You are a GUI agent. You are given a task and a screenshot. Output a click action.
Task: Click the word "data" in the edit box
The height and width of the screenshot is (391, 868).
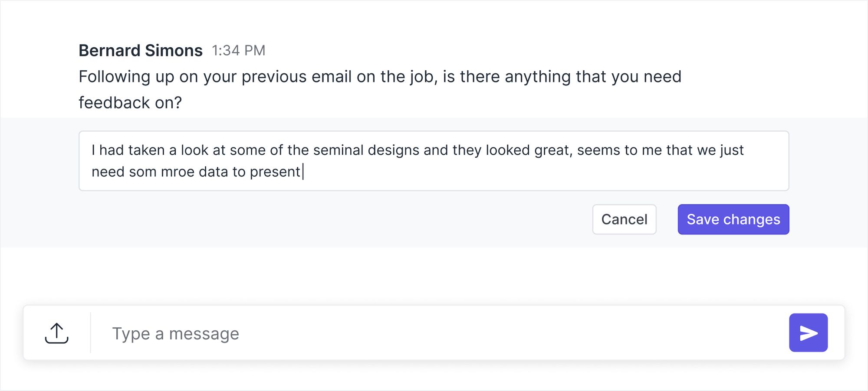[x=213, y=172]
